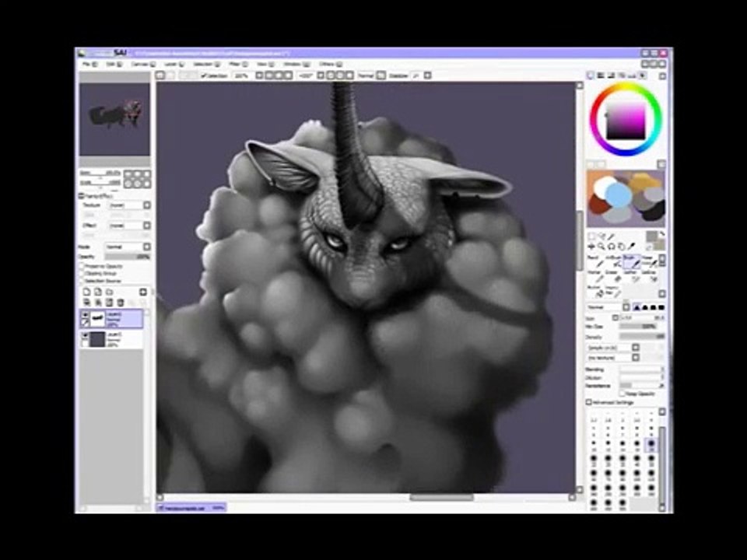Toggle the color wheel panel icon

pyautogui.click(x=591, y=75)
